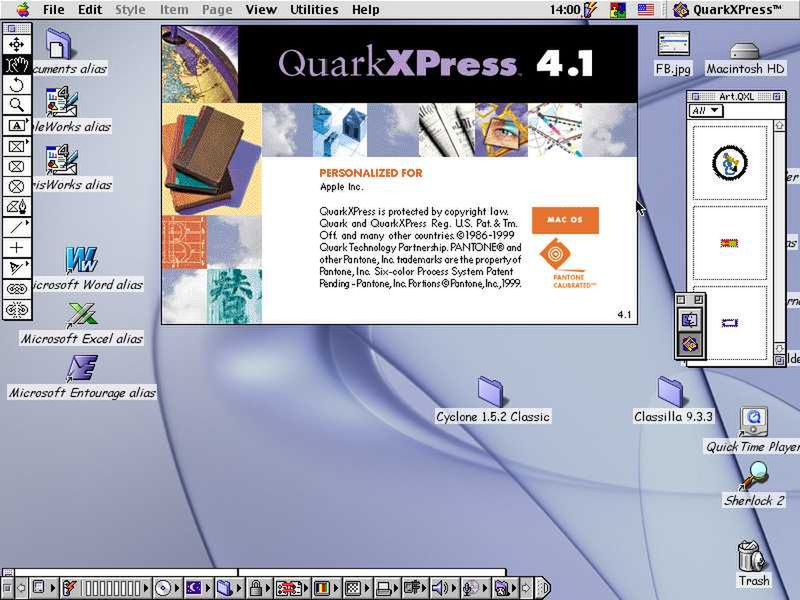Screen dimensions: 800x600
Task: Open the Sound Source microphone module
Action: point(474,588)
